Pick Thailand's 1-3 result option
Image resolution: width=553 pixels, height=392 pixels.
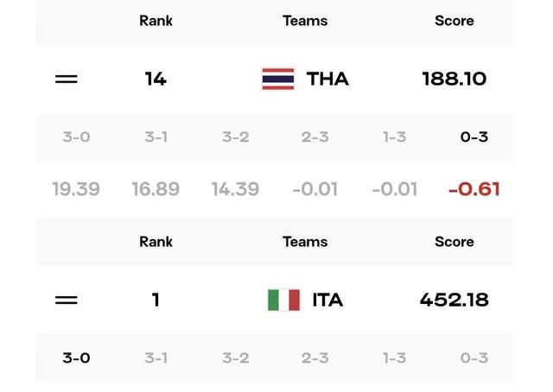click(395, 136)
